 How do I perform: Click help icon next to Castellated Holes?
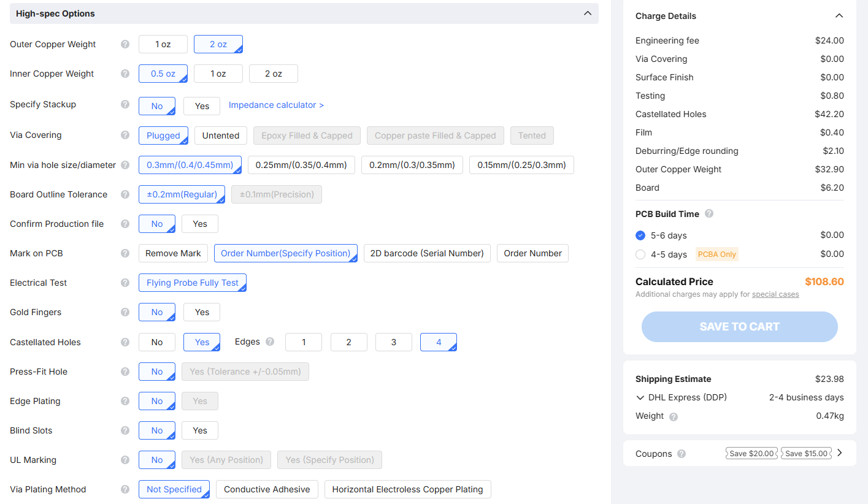click(125, 342)
